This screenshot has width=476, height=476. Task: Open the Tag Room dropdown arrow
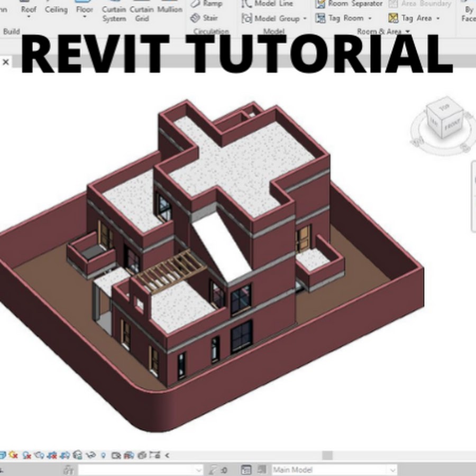pos(370,19)
